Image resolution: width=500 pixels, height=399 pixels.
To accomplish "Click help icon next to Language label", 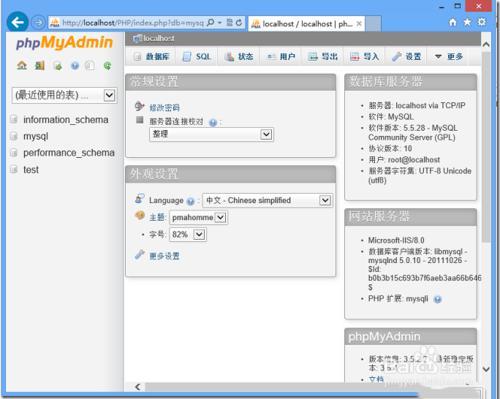I will (190, 201).
